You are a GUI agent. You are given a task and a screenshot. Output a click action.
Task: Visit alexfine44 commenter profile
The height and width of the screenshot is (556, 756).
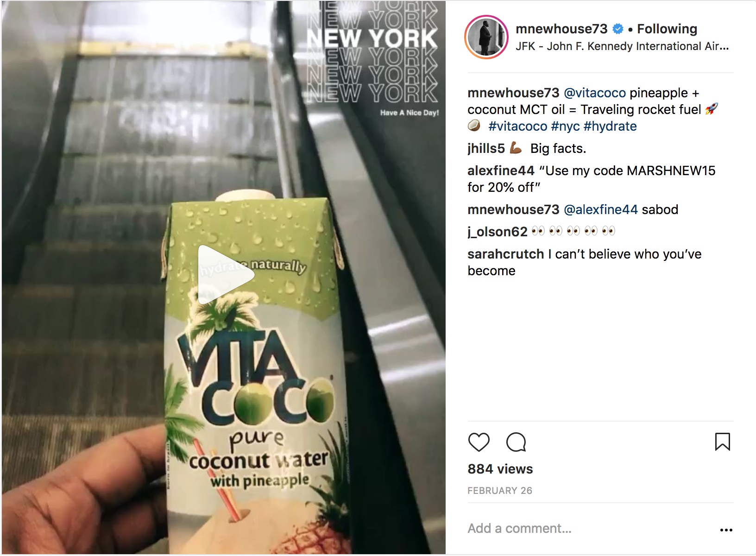click(501, 171)
